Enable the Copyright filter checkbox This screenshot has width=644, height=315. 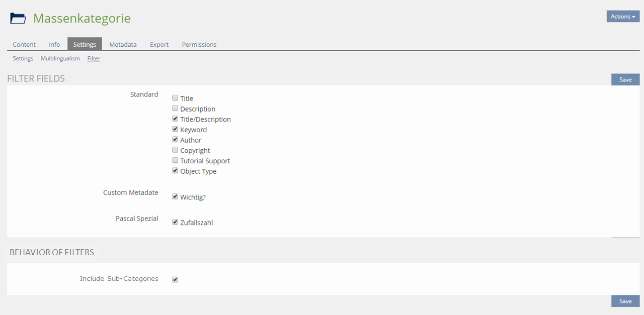(175, 150)
